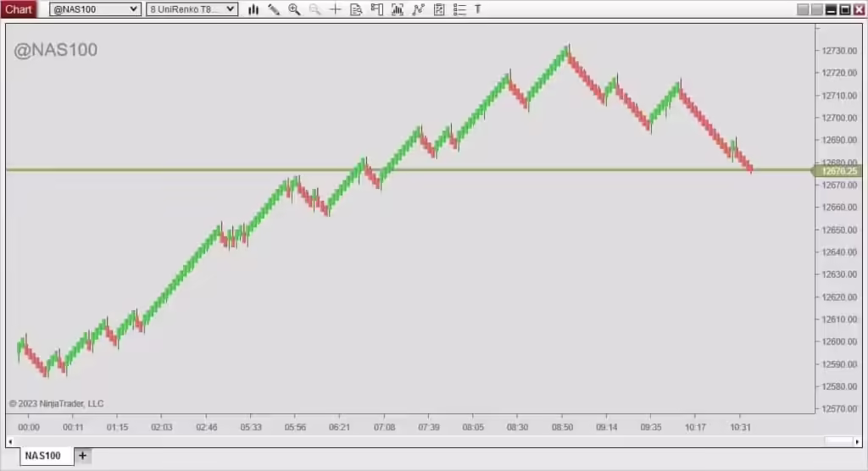Expand the 8 UniRenko interval dropdown
The image size is (868, 471).
pos(192,9)
